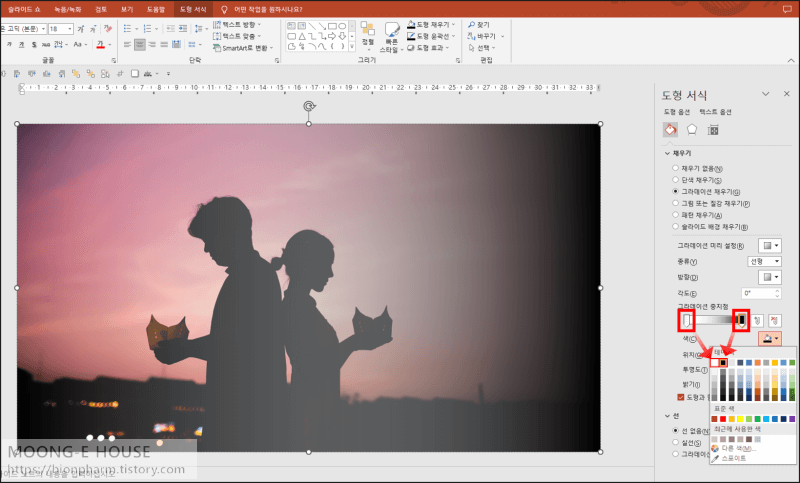Pick black swatch in theme colors
Screen dimensions: 800x483
tap(723, 363)
